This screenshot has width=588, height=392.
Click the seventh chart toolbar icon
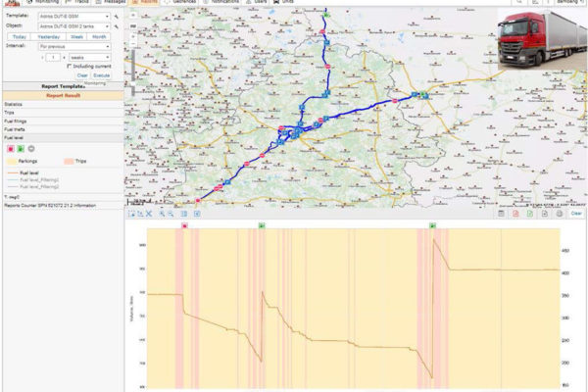(197, 214)
